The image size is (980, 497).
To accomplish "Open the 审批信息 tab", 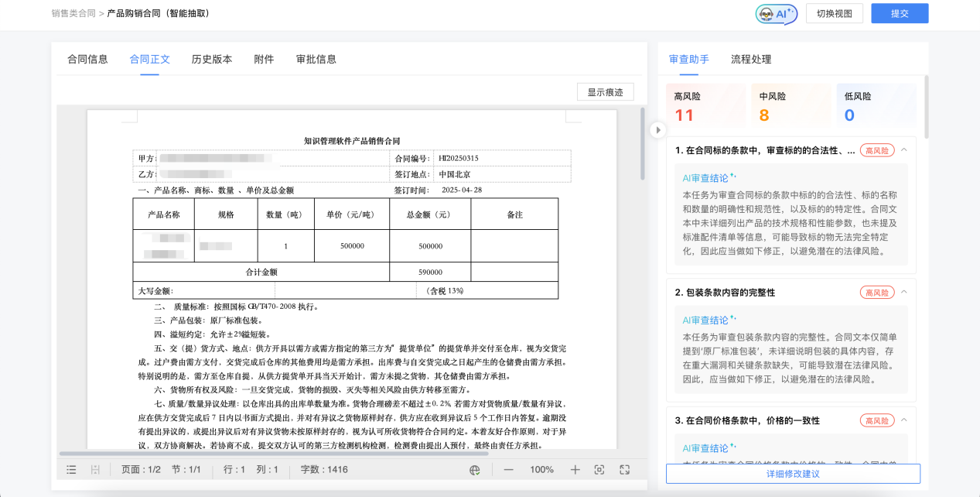I will (x=316, y=59).
